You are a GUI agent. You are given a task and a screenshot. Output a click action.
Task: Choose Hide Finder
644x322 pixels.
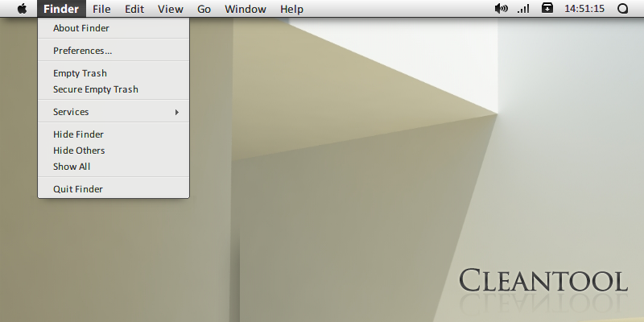[x=114, y=134]
